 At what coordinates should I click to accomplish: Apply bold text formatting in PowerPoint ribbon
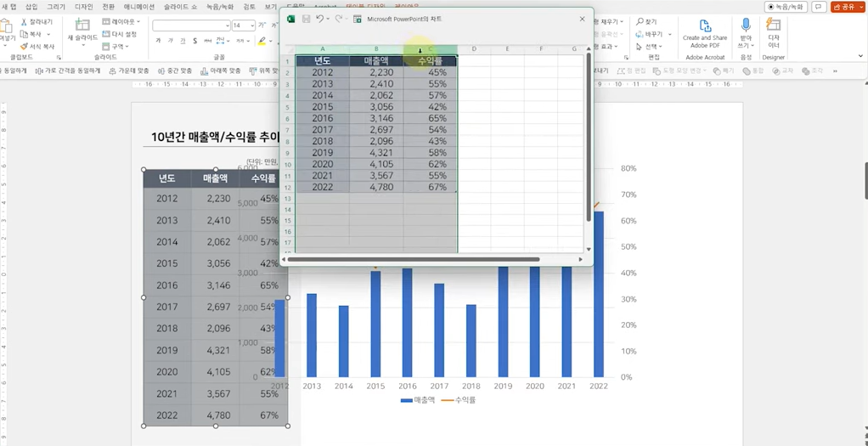point(158,41)
